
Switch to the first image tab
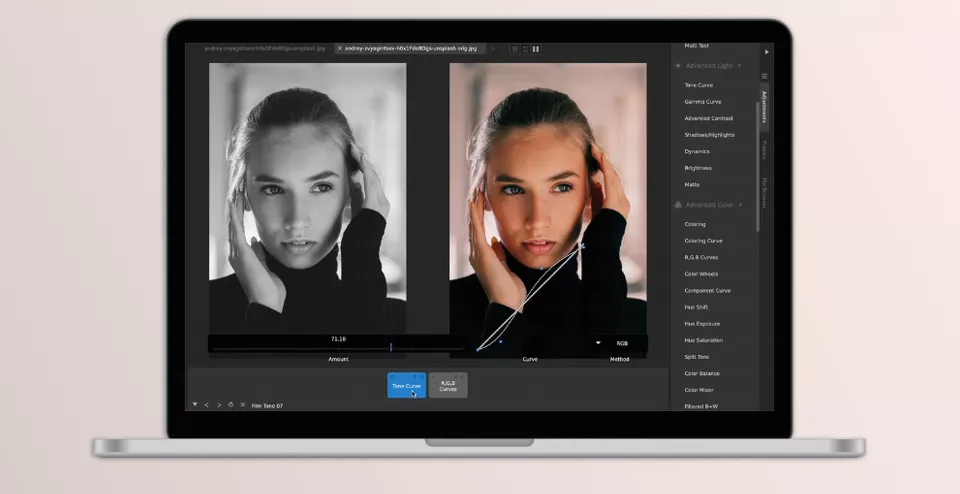[264, 48]
